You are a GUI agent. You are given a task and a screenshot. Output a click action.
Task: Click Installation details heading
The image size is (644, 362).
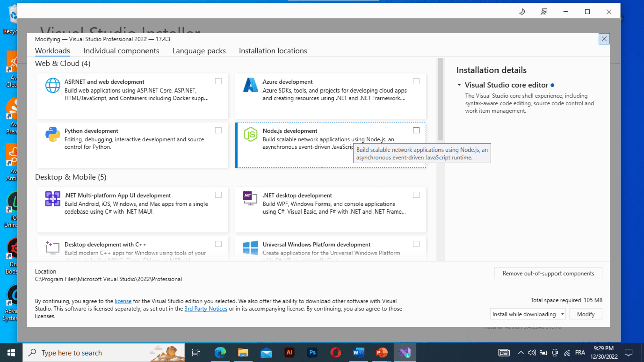coord(491,70)
